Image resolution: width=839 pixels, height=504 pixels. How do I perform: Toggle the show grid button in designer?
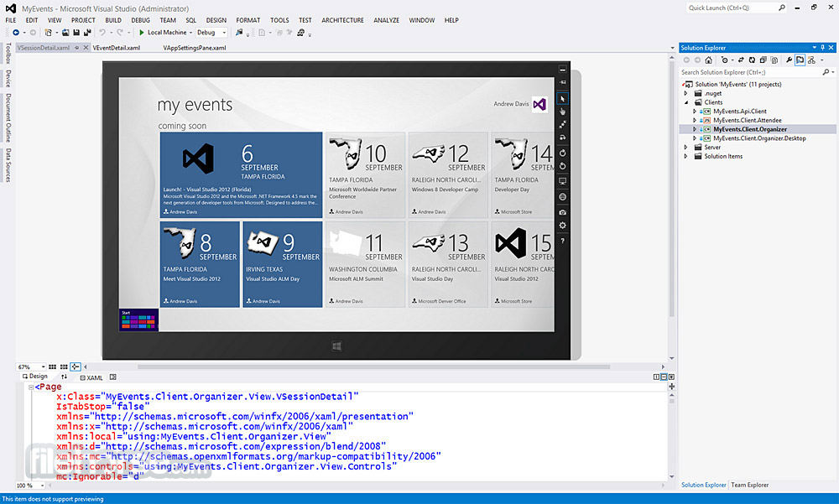point(52,367)
